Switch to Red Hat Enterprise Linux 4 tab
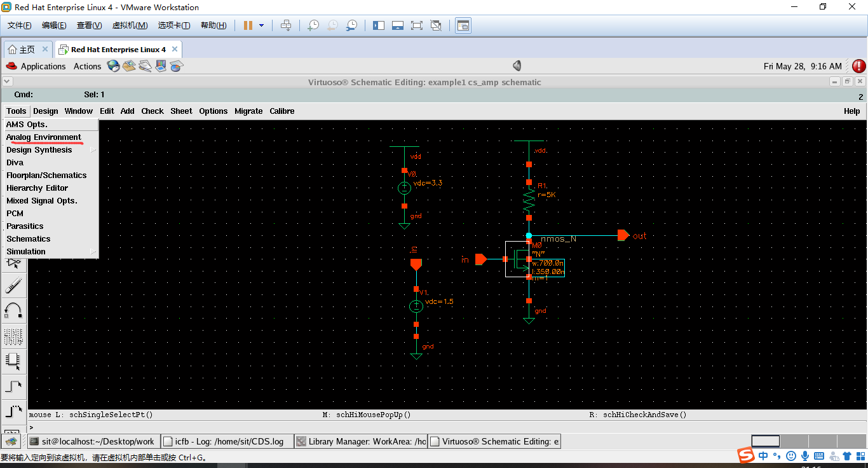 tap(118, 49)
